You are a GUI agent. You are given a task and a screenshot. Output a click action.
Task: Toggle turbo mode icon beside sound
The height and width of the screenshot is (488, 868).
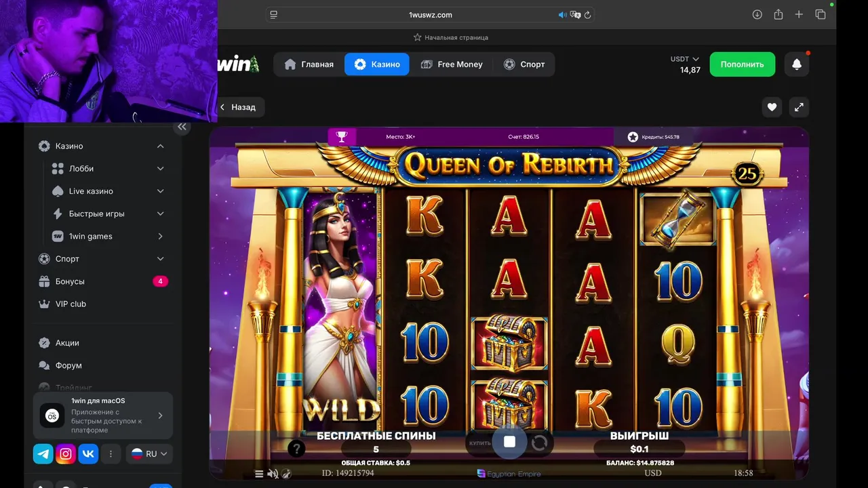(286, 474)
